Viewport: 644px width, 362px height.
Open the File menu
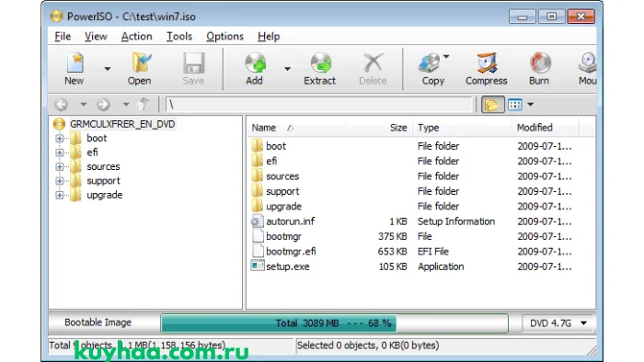pos(63,37)
